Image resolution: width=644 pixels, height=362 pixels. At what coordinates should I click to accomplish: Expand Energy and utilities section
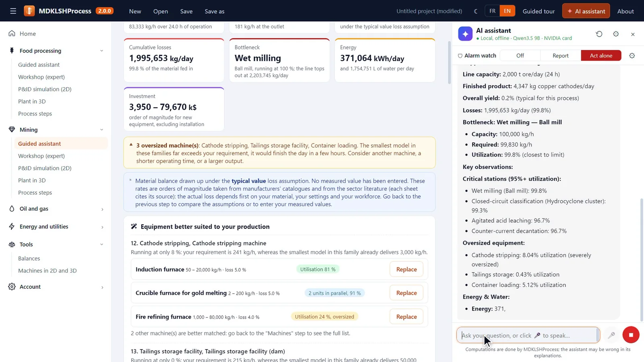(x=102, y=227)
